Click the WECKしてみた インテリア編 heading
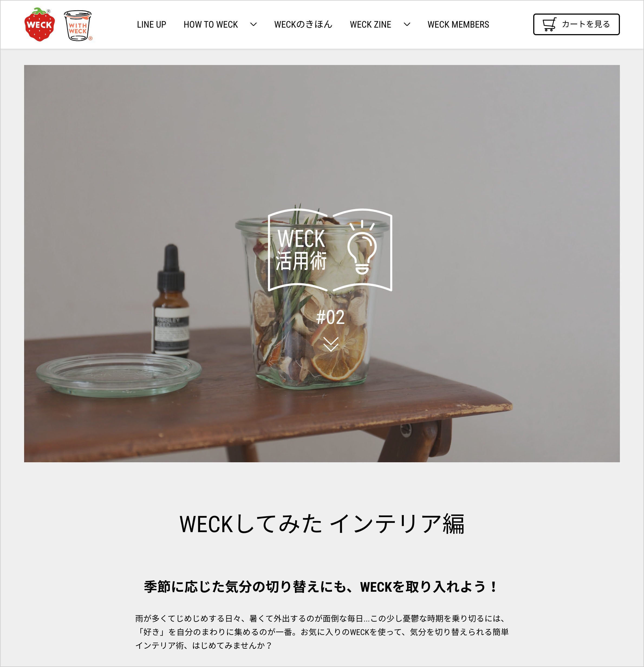Image resolution: width=644 pixels, height=667 pixels. [322, 524]
